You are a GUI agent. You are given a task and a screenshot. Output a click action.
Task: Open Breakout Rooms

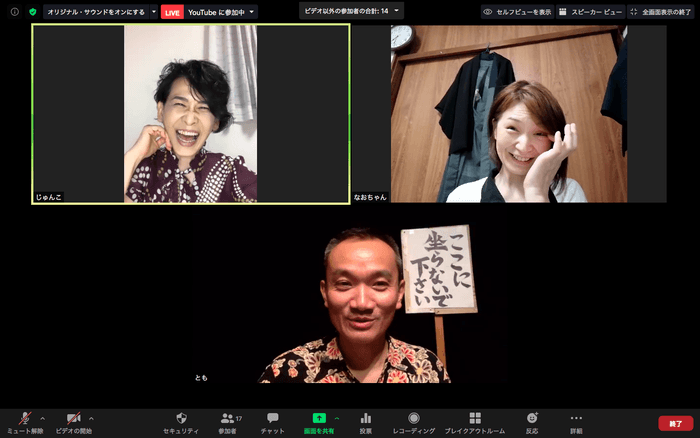[475, 421]
